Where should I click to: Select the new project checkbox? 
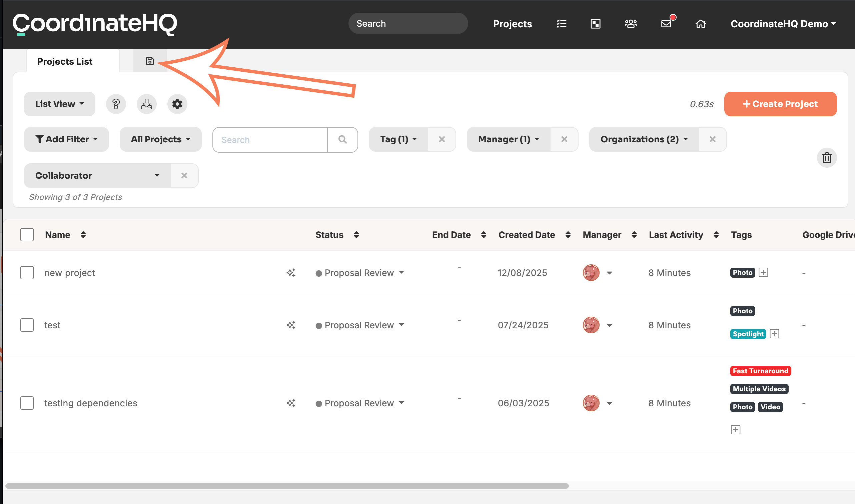coord(27,273)
